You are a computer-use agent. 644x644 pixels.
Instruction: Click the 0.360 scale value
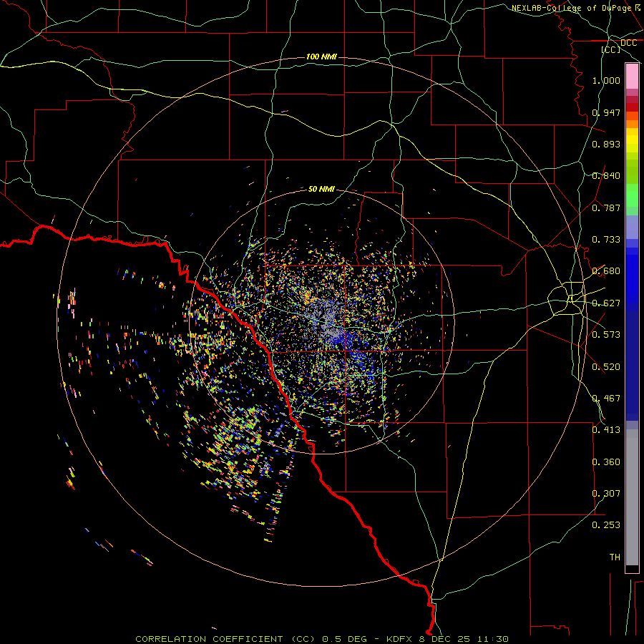[606, 462]
